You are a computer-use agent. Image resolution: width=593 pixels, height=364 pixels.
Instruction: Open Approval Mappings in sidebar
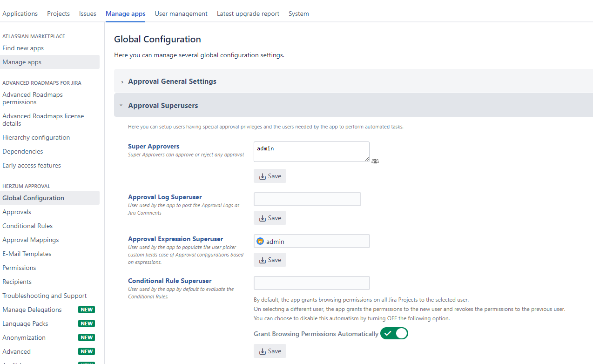click(31, 240)
